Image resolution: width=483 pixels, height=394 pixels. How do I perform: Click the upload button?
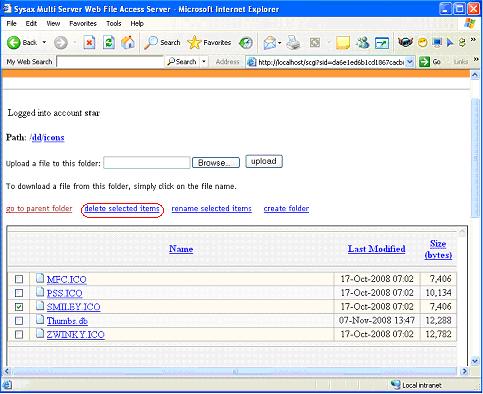(x=264, y=161)
